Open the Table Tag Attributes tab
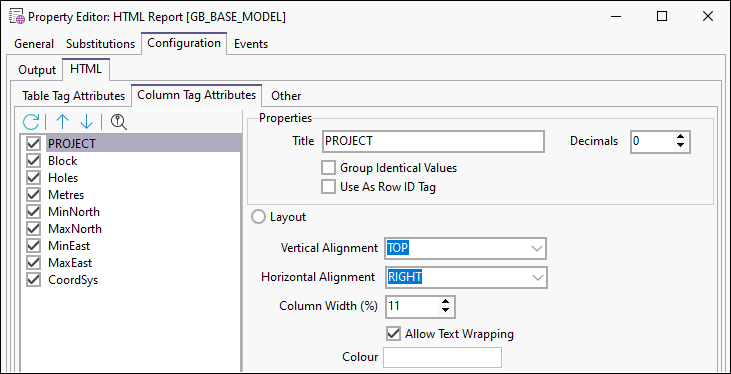 [x=74, y=96]
